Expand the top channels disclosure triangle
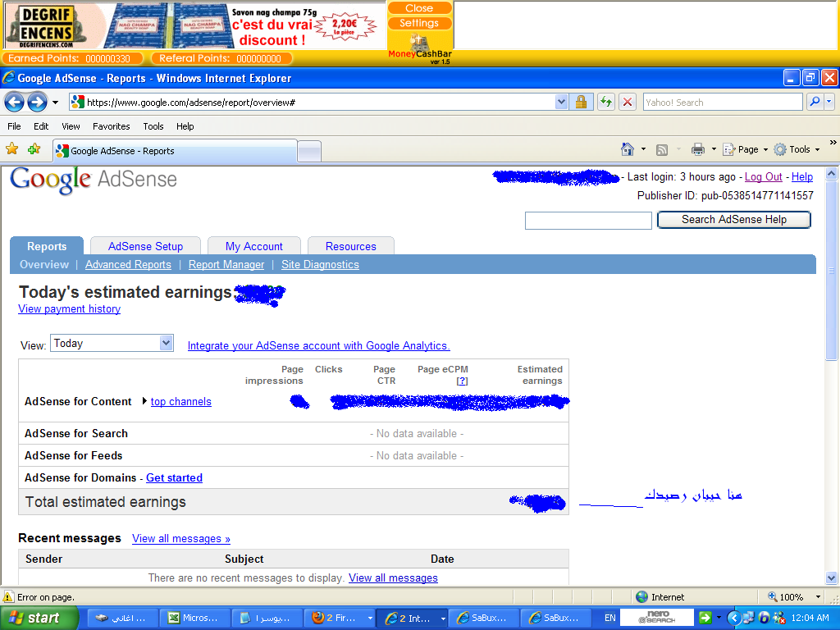The image size is (840, 630). (144, 400)
